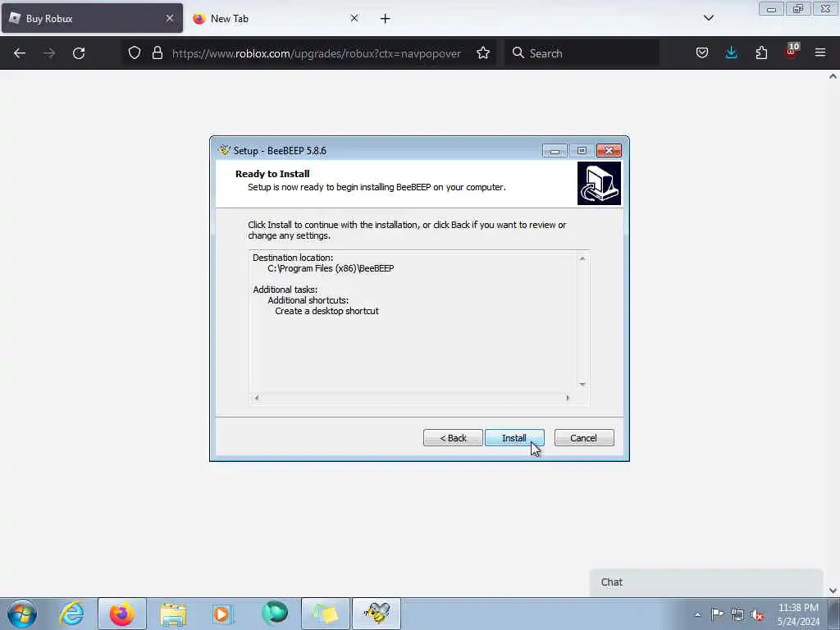
Task: Open Windows Media Player from taskbar
Action: (x=222, y=614)
